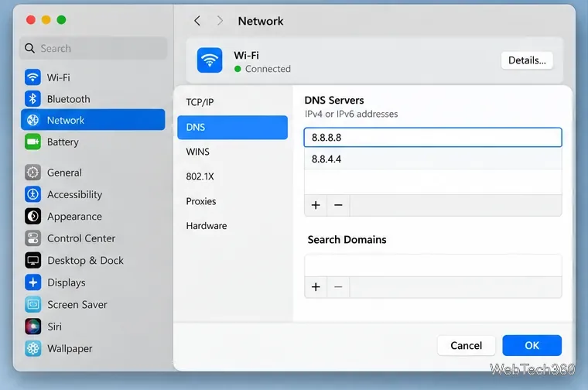Screen dimensions: 588x390
Task: Open the Accessibility label in the sidebar
Action: (x=74, y=195)
